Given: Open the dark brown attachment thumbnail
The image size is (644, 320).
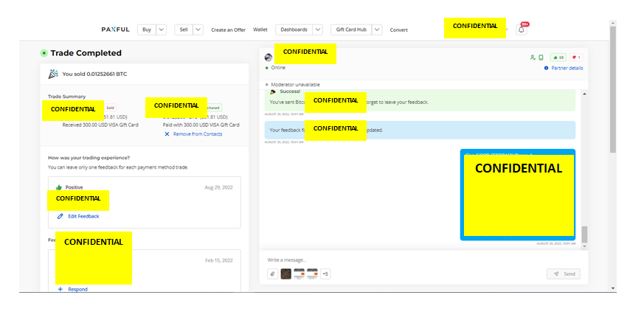Looking at the screenshot, I should tap(286, 274).
